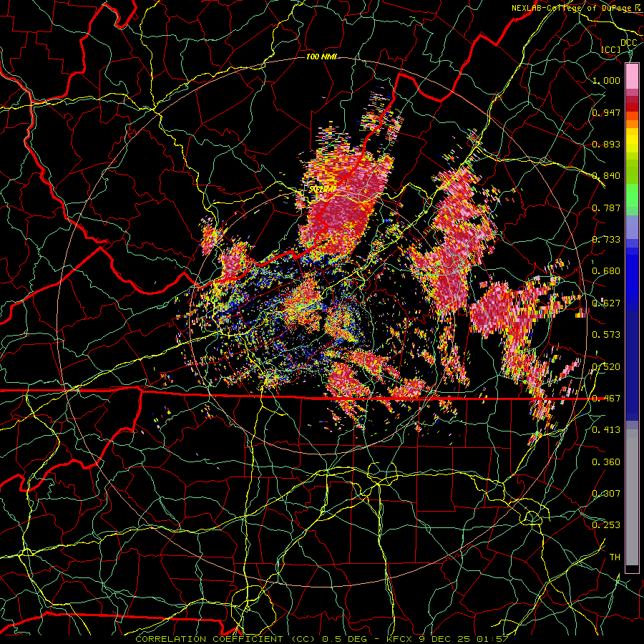
Task: Click the 100 NMI range ring label
Action: click(x=321, y=57)
